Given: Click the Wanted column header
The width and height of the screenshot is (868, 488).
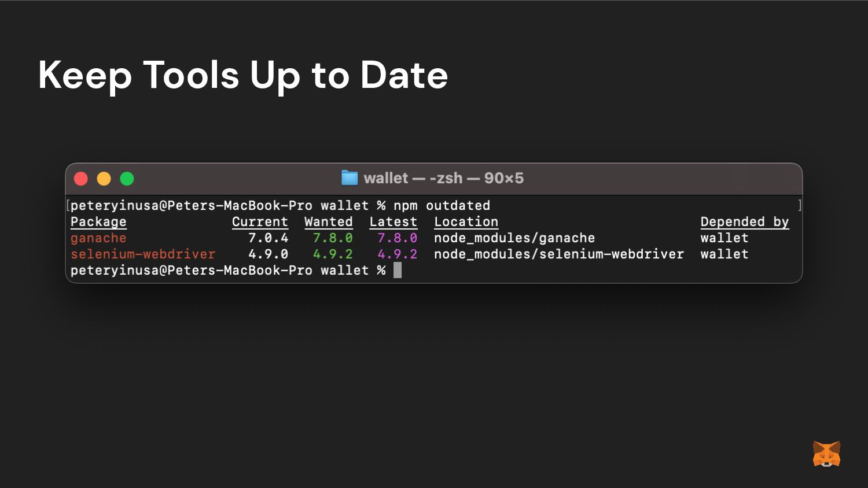Looking at the screenshot, I should point(329,222).
